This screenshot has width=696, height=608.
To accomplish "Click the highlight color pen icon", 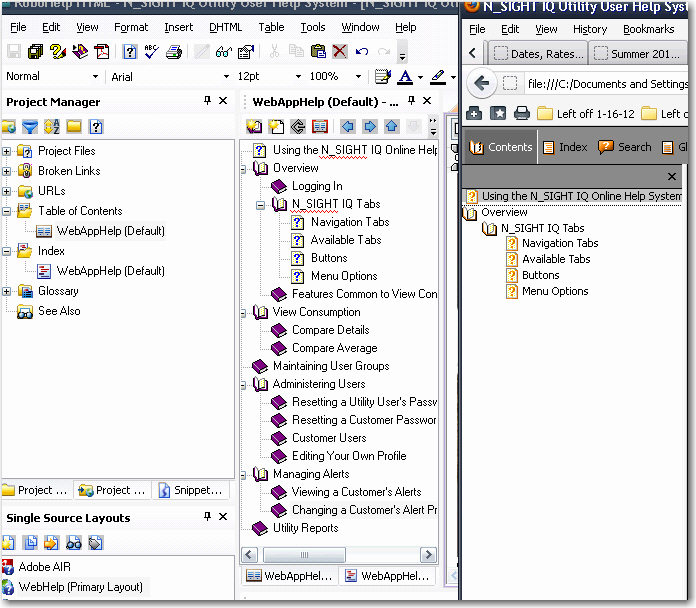I will coord(438,77).
